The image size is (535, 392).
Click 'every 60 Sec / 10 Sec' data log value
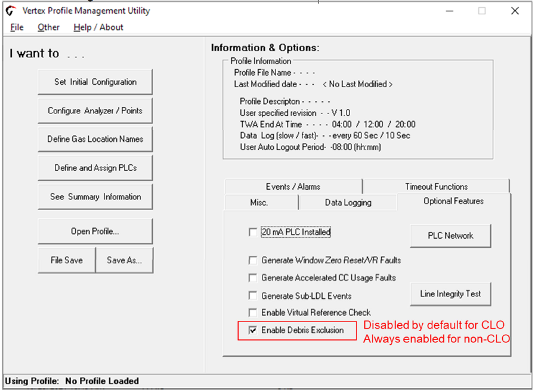coord(371,135)
